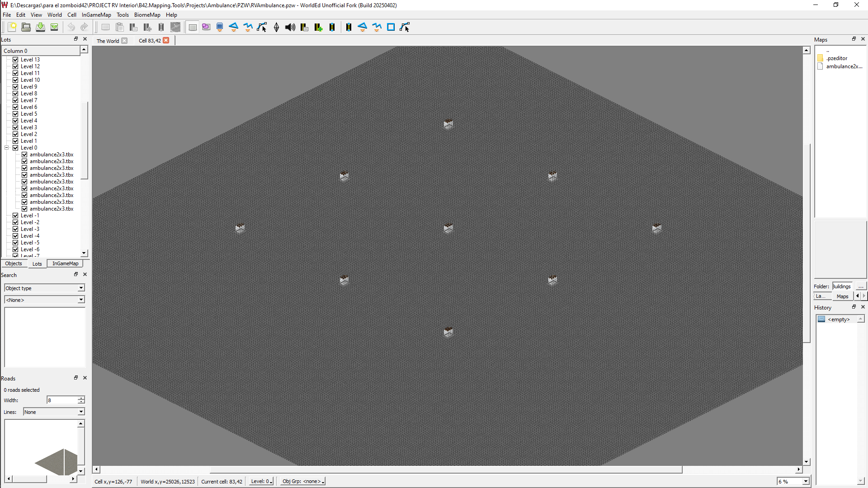This screenshot has width=868, height=488.
Task: Open the Object type dropdown
Action: (44, 288)
